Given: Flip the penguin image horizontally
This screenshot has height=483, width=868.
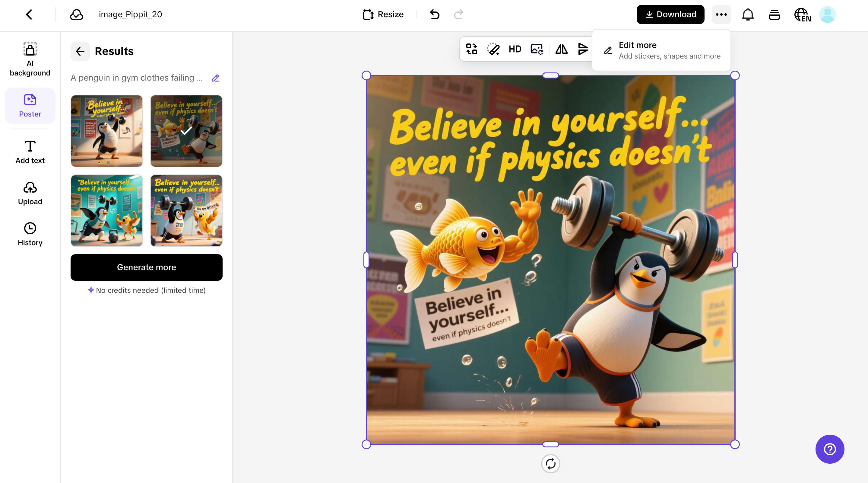Looking at the screenshot, I should [x=561, y=49].
